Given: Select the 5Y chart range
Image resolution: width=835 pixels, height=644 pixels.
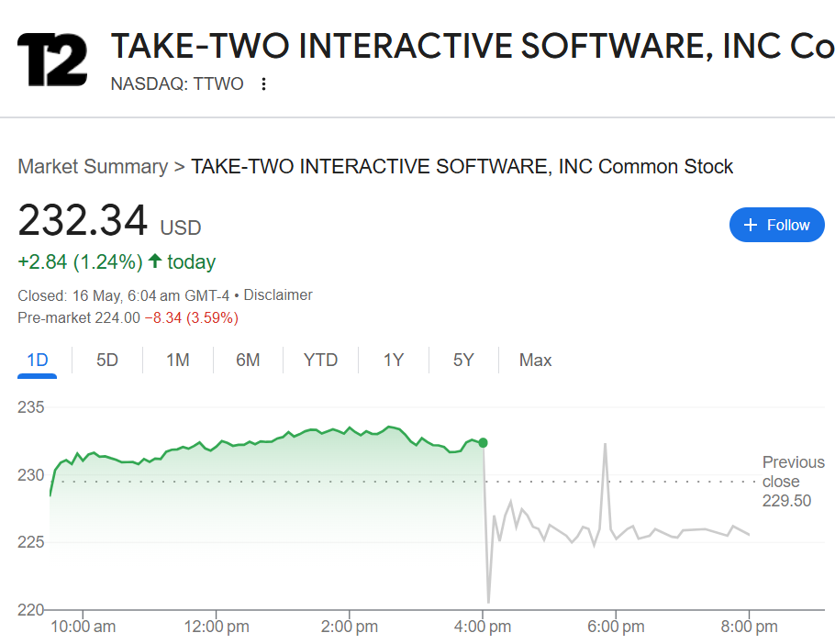Looking at the screenshot, I should tap(463, 361).
